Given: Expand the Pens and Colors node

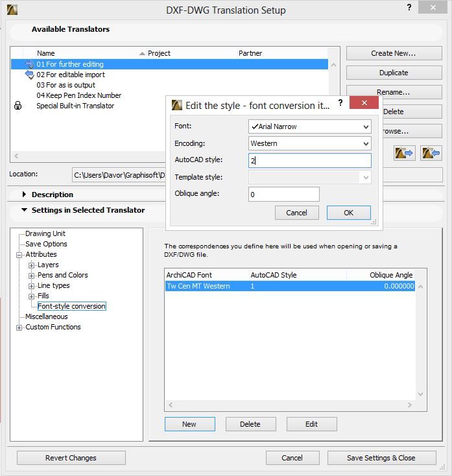Looking at the screenshot, I should click(x=31, y=276).
